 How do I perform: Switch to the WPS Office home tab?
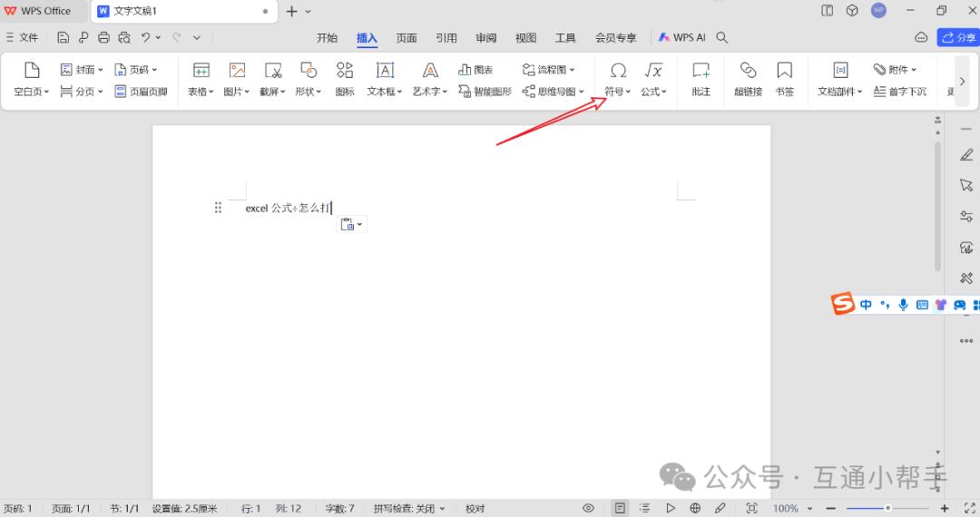[x=37, y=11]
